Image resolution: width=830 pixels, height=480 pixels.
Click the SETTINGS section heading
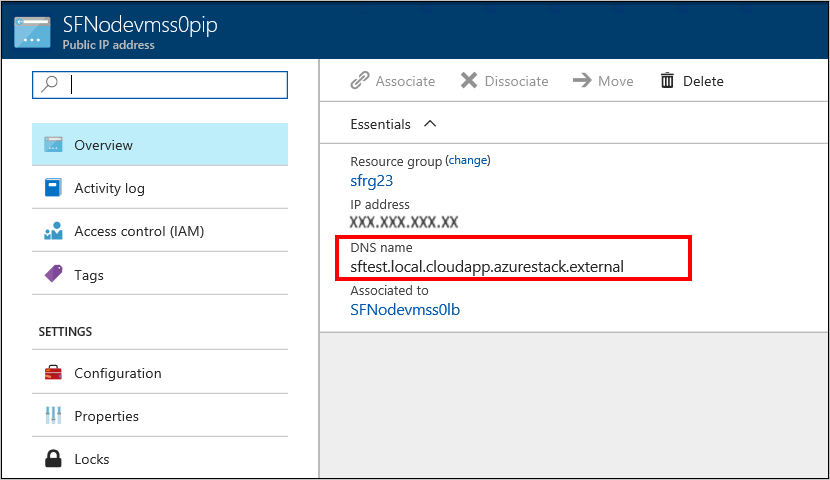[65, 331]
